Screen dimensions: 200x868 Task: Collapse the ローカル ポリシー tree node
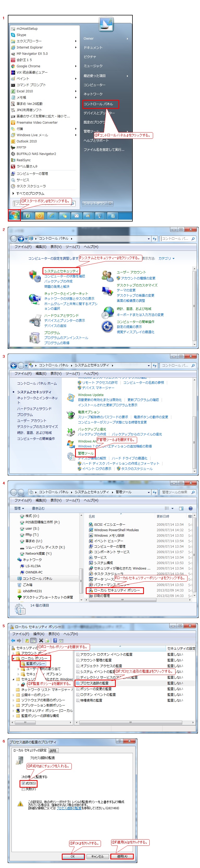tap(14, 658)
